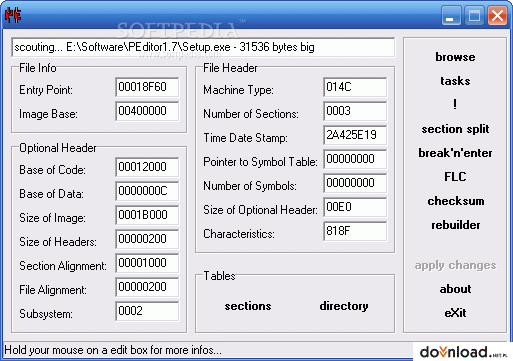
Task: Click the 'Machine Type:' label
Action: click(x=239, y=90)
